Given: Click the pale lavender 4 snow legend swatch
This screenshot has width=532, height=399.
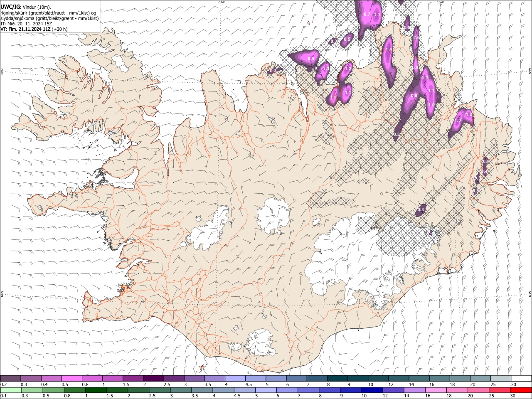Looking at the screenshot, I should tap(235, 378).
